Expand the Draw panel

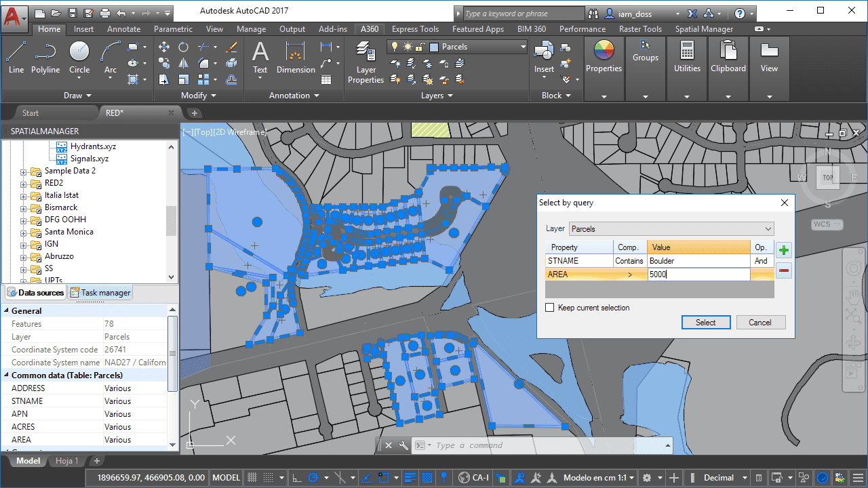77,96
